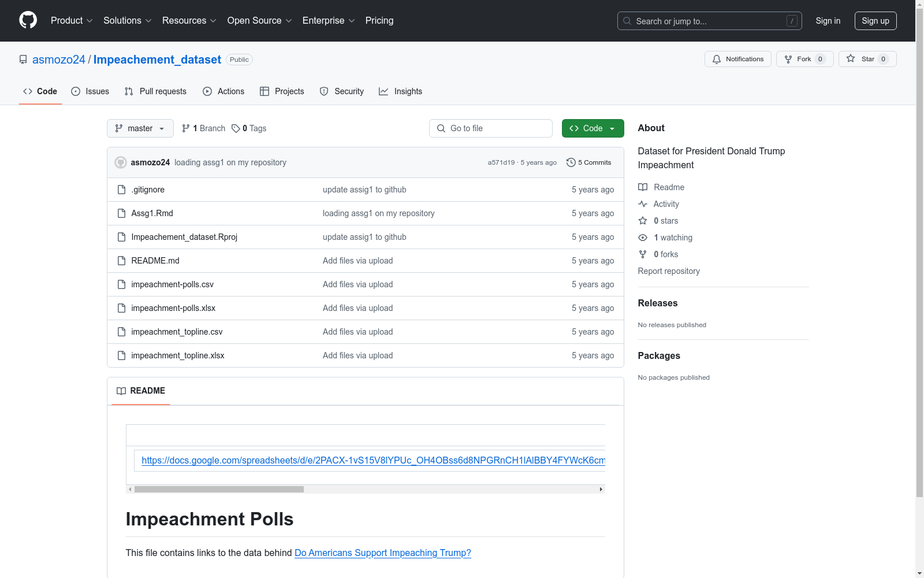Open the Insights tab
This screenshot has height=578, width=924.
(401, 91)
